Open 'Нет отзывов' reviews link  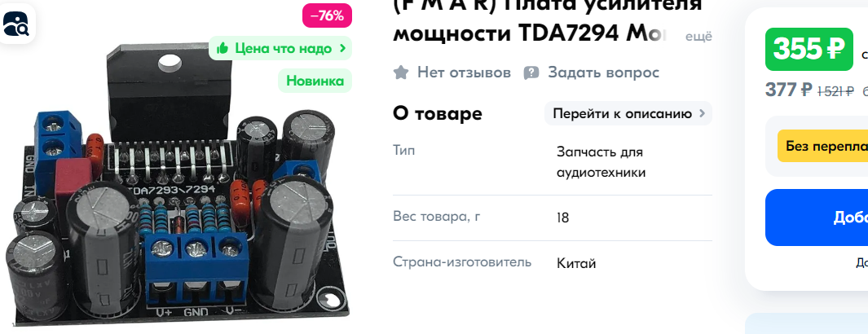pyautogui.click(x=464, y=73)
